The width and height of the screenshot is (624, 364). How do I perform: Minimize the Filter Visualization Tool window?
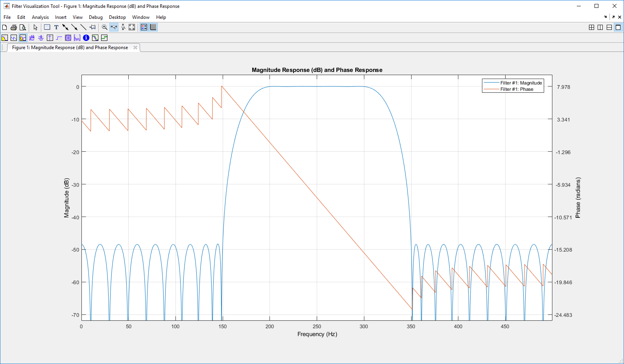click(579, 6)
